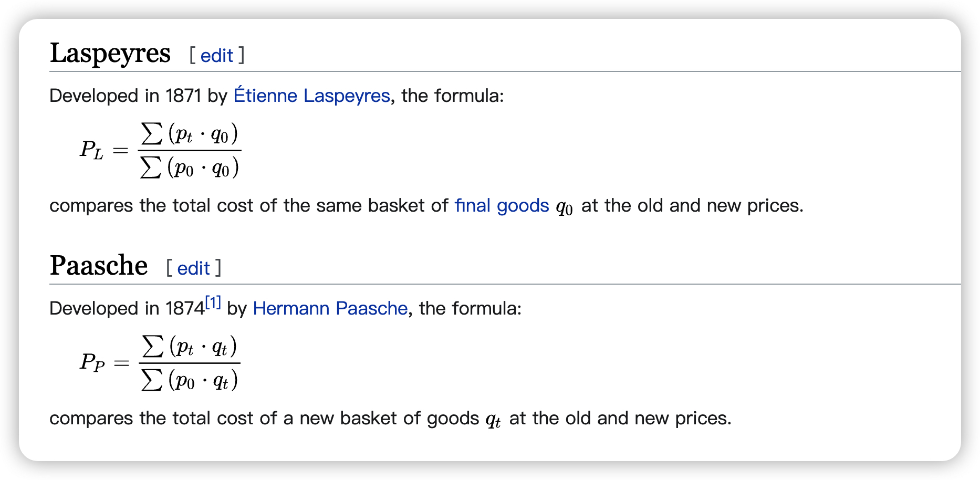Click the denominator of the Paasche formula
This screenshot has width=980, height=480.
click(x=190, y=380)
